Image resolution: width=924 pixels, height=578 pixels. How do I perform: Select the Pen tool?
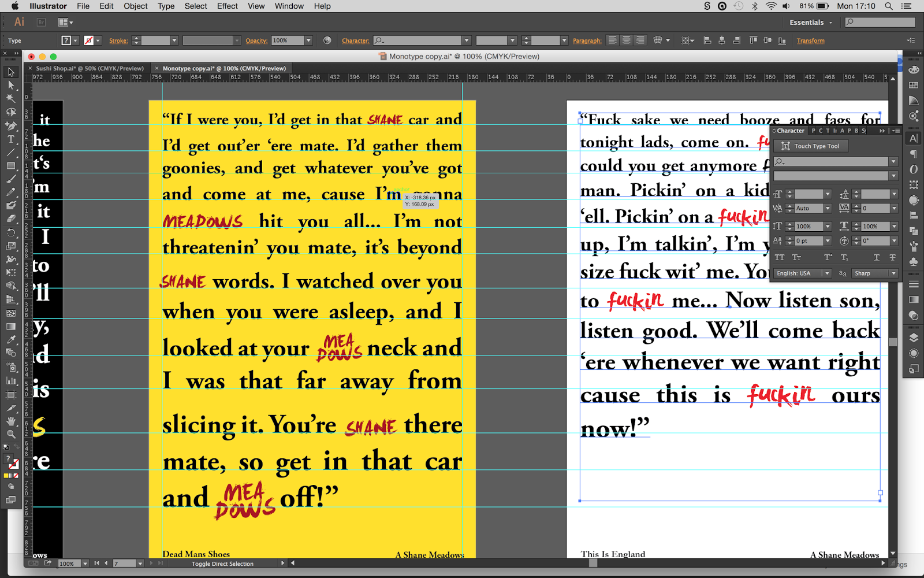(x=11, y=125)
